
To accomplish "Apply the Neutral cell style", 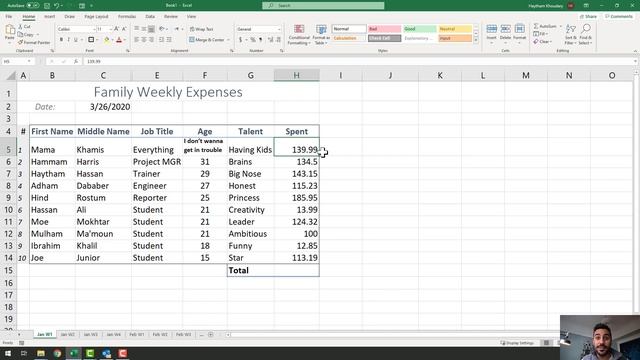I will (x=455, y=29).
